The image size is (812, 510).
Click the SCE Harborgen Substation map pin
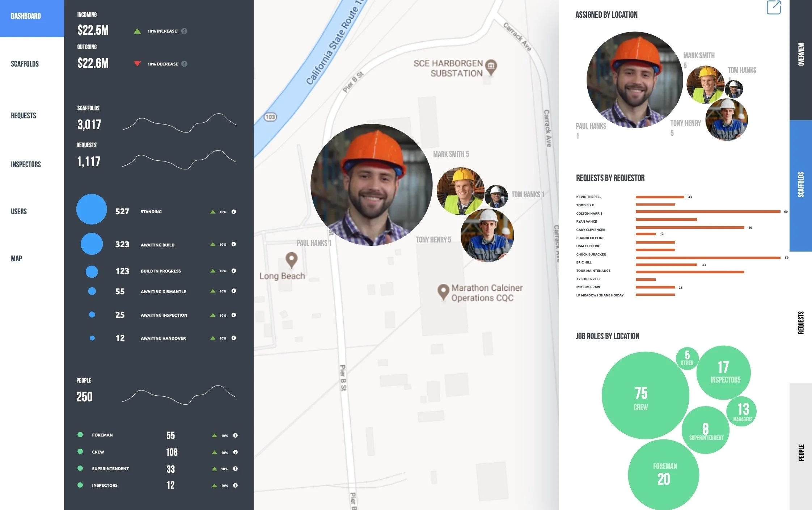pyautogui.click(x=491, y=66)
